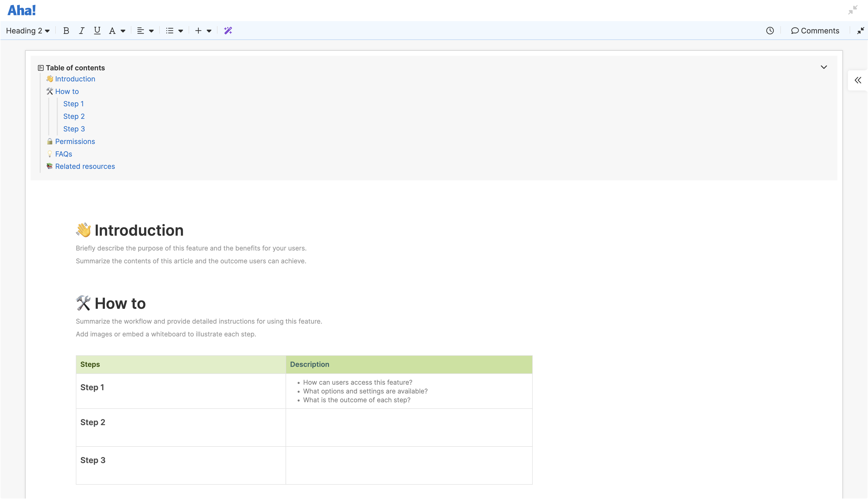Open the Comments panel
The width and height of the screenshot is (868, 499).
click(815, 30)
